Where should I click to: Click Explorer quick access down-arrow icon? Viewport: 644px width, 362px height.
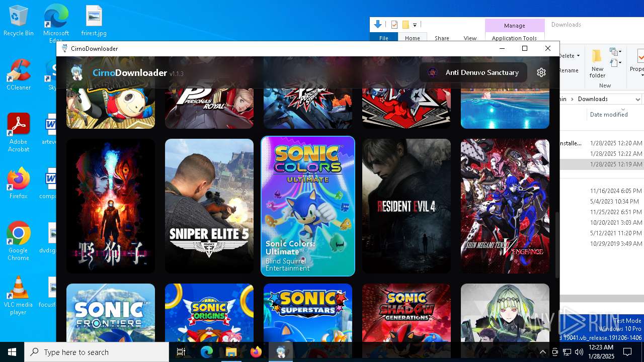tap(377, 24)
